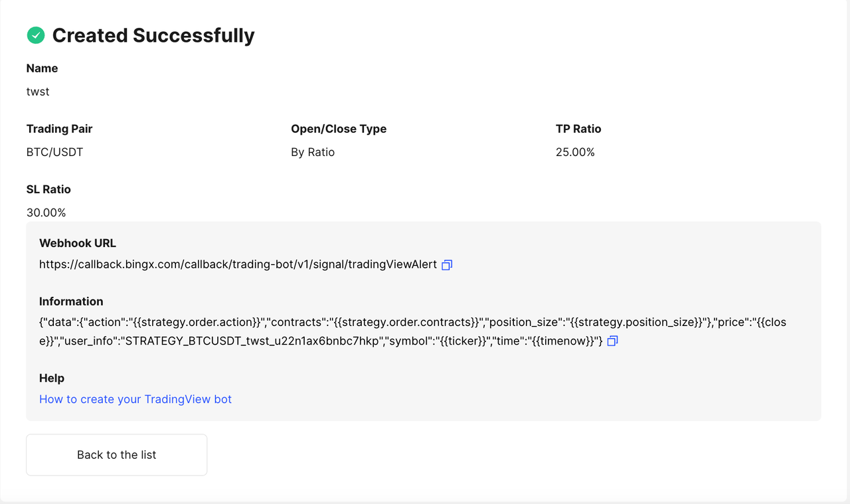Open the "How to create your TradingView bot" link

click(135, 399)
